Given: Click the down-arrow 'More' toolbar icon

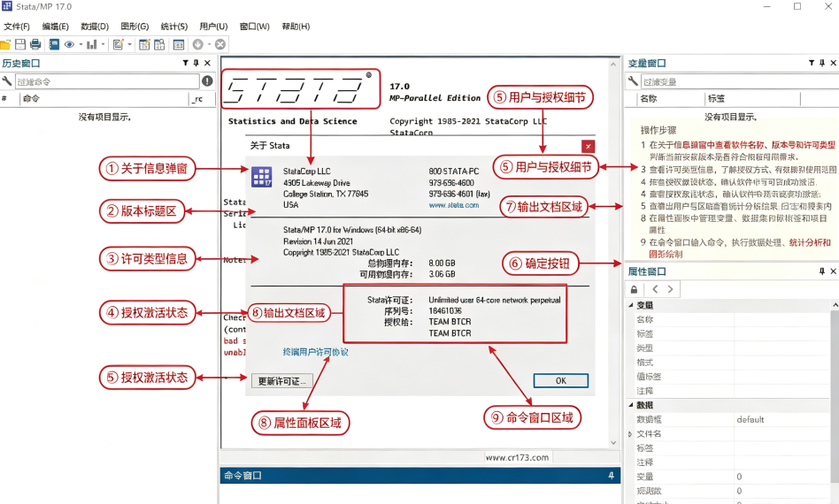Looking at the screenshot, I should [x=198, y=44].
